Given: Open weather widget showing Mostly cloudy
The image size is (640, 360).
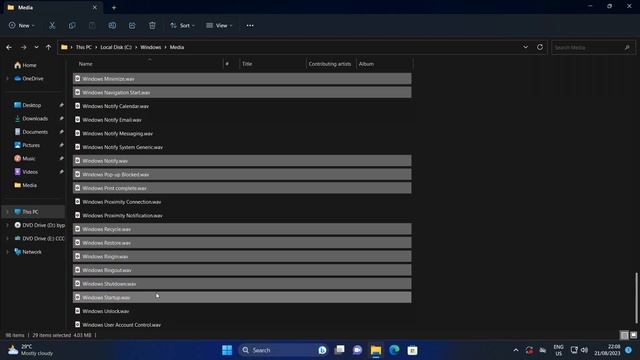Looking at the screenshot, I should 31,350.
